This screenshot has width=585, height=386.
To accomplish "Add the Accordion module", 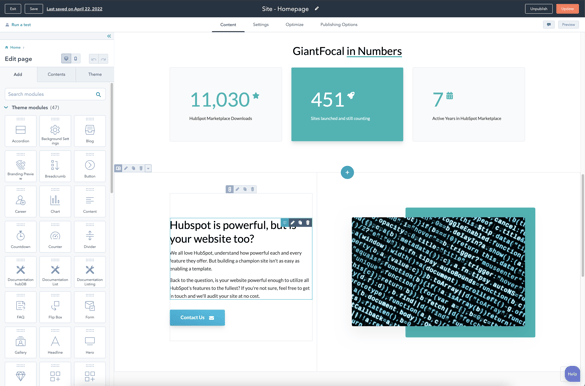I will coord(21,131).
